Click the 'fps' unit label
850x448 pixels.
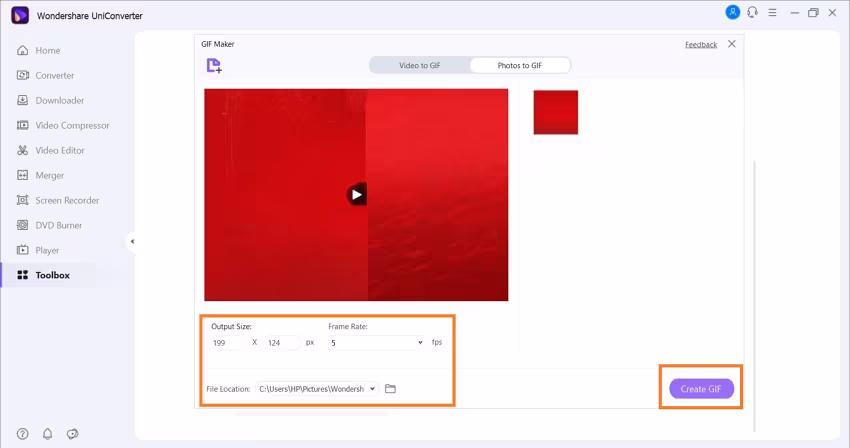[437, 342]
